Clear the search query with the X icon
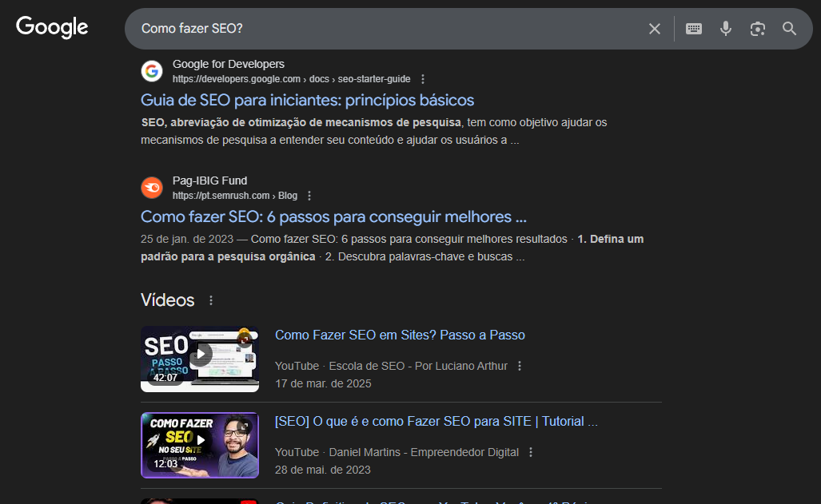 [x=654, y=28]
